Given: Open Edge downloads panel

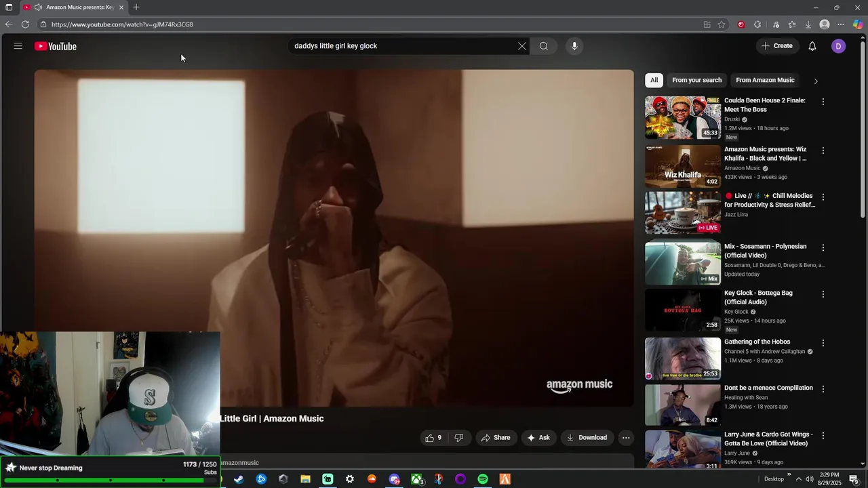Looking at the screenshot, I should coord(808,24).
